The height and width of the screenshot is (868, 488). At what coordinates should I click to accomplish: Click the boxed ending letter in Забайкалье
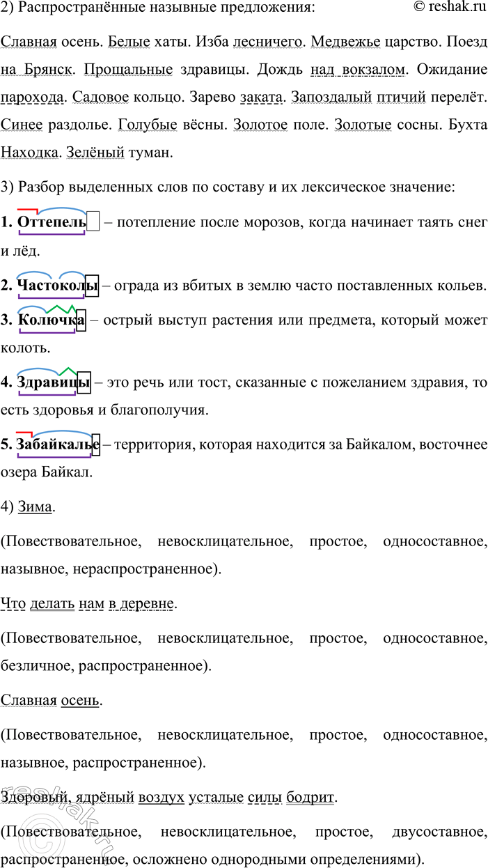coord(96,444)
